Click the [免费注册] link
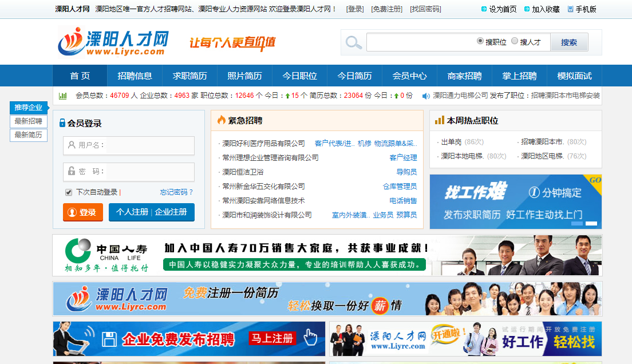 pos(387,9)
